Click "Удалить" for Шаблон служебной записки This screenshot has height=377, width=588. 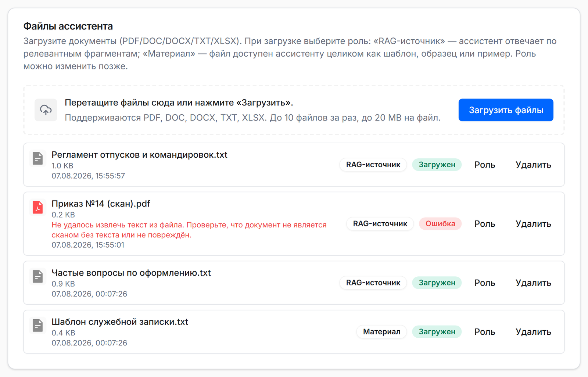tap(533, 332)
